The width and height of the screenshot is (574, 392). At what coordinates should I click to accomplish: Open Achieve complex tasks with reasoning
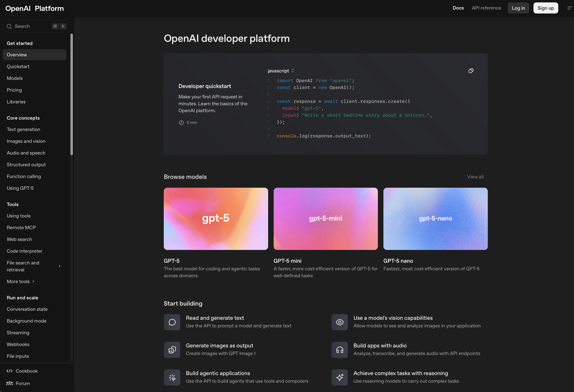click(401, 373)
